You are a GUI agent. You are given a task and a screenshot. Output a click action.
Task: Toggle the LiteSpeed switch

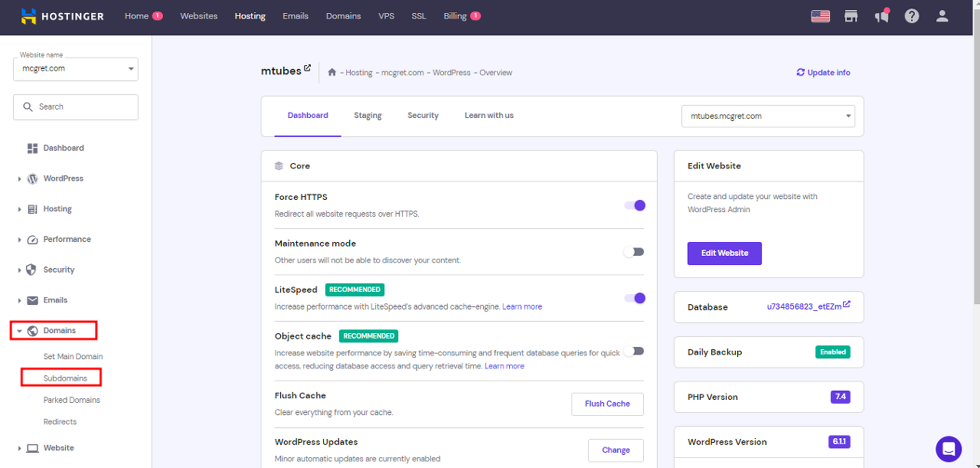(635, 298)
